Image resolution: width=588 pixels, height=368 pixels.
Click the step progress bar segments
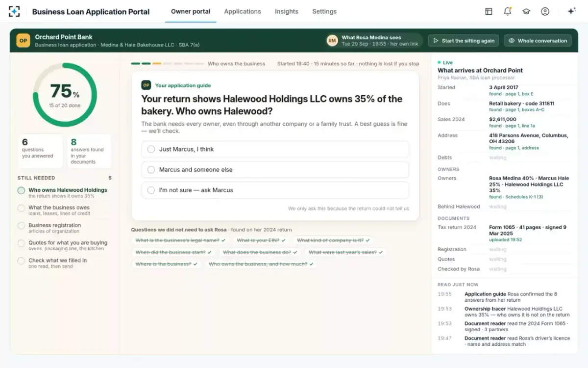pos(167,64)
